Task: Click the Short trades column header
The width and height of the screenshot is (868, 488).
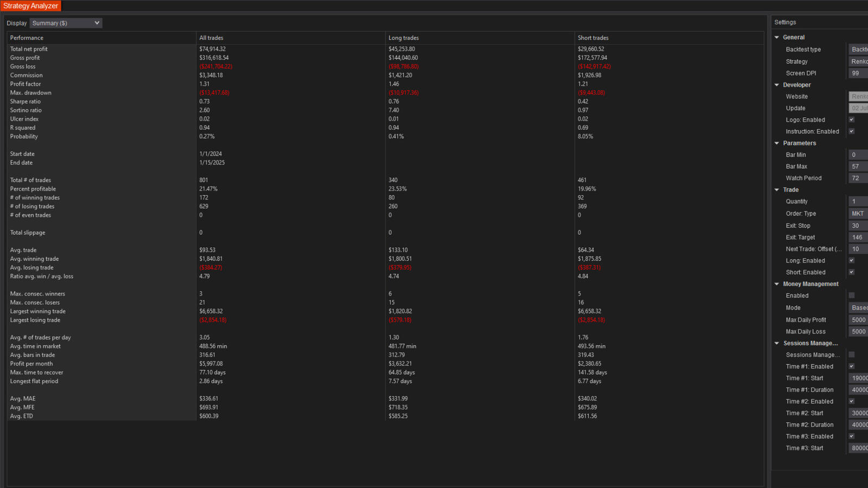Action: click(x=593, y=38)
